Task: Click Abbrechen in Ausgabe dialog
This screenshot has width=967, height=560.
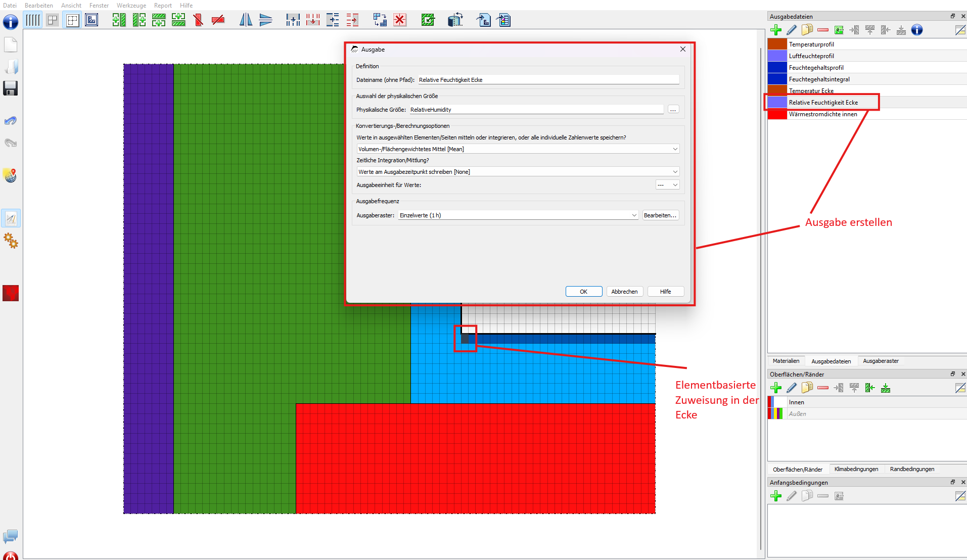Action: 625,292
